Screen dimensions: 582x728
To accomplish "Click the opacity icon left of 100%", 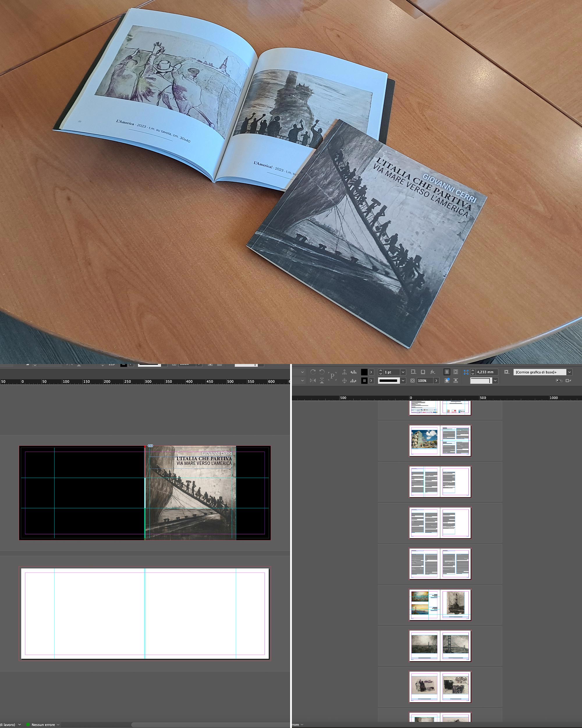I will pos(413,381).
